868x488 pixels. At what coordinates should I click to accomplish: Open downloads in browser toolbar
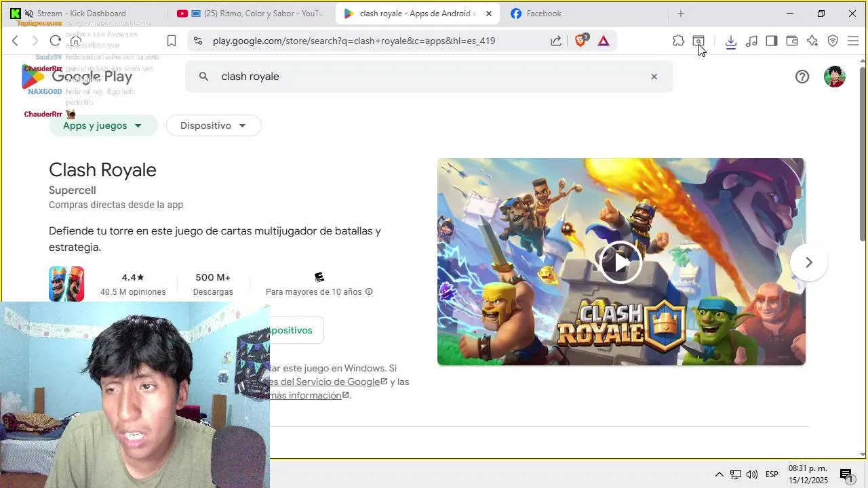click(x=731, y=41)
